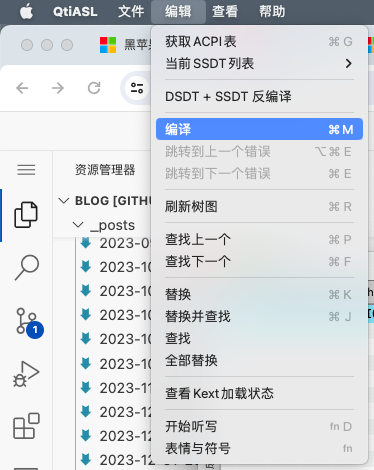Image resolution: width=374 pixels, height=470 pixels.
Task: Open the 查看 menu
Action: point(225,12)
